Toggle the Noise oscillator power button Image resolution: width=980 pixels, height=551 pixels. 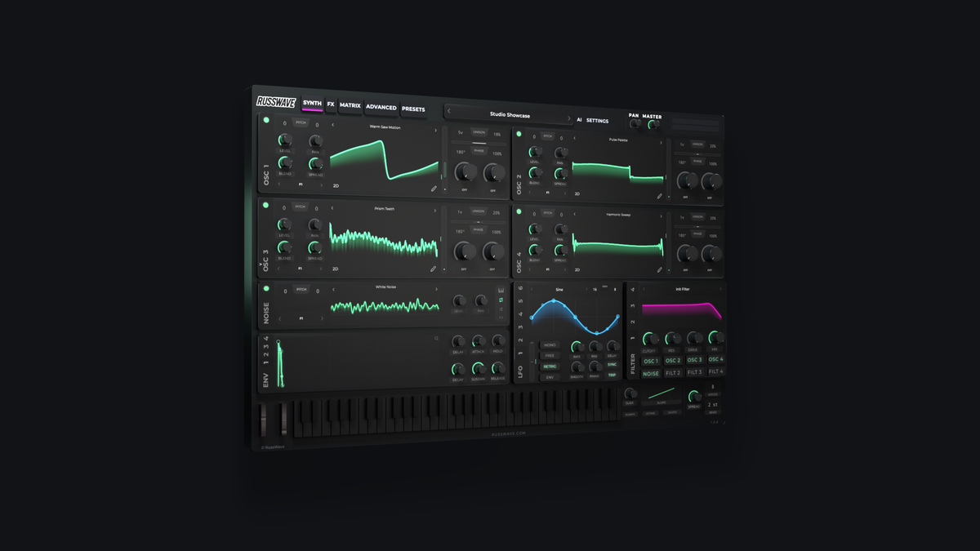[266, 289]
